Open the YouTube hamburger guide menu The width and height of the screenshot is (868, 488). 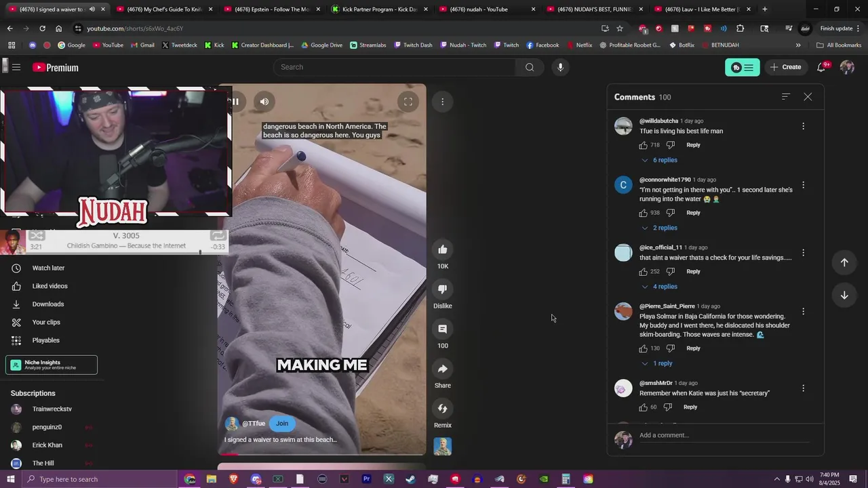pos(16,67)
